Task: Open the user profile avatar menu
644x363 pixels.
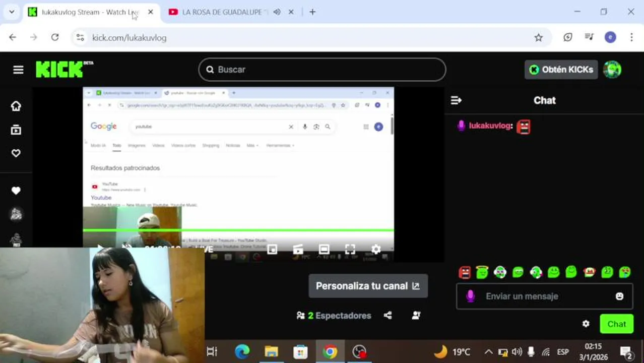Action: pyautogui.click(x=612, y=70)
